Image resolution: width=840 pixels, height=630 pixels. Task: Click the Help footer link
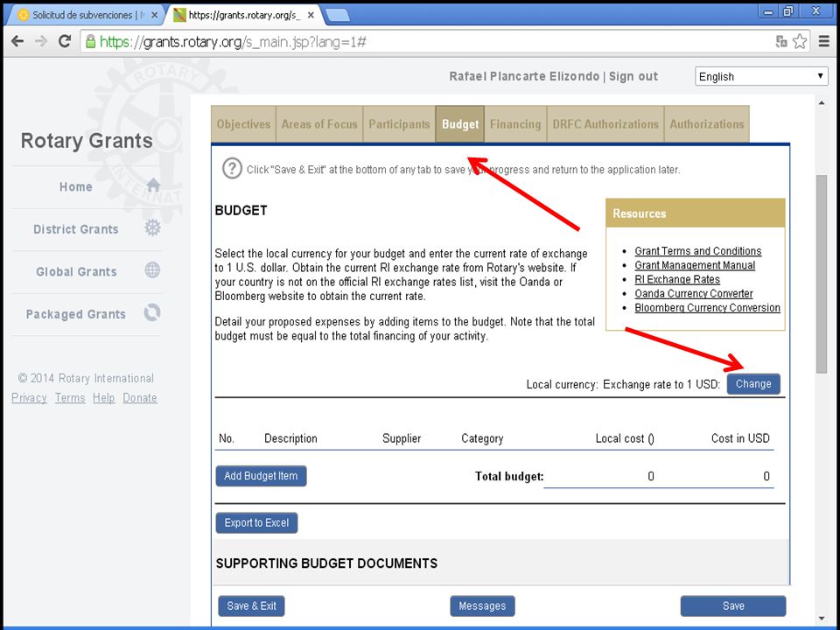(x=103, y=397)
